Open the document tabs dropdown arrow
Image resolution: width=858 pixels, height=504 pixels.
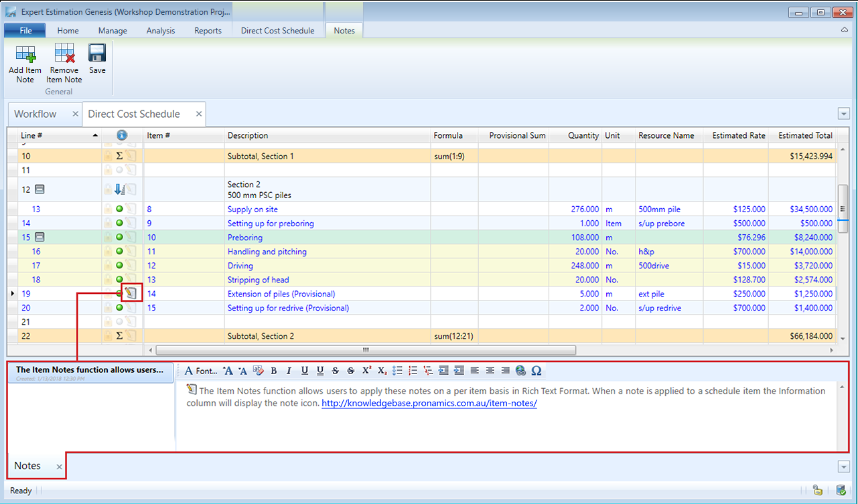pyautogui.click(x=843, y=114)
